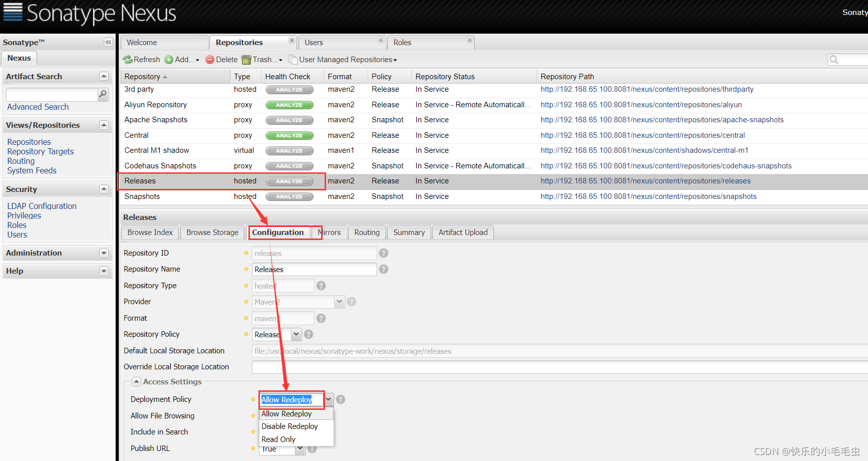The height and width of the screenshot is (461, 868).
Task: Choose Disable Redeploy option
Action: click(297, 426)
